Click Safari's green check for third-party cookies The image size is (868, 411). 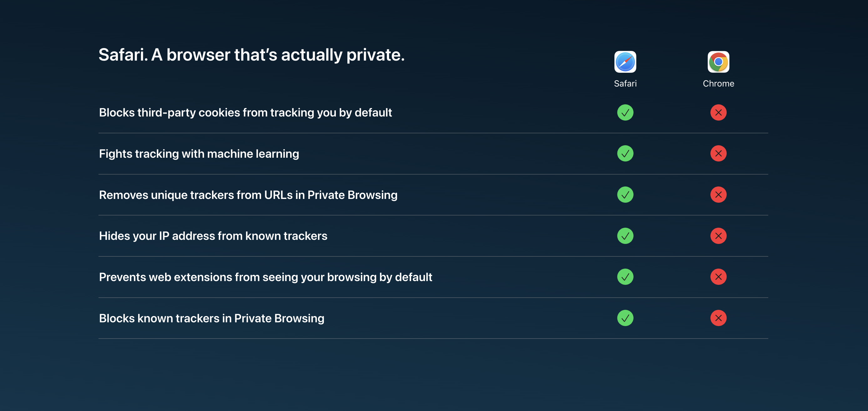point(625,112)
